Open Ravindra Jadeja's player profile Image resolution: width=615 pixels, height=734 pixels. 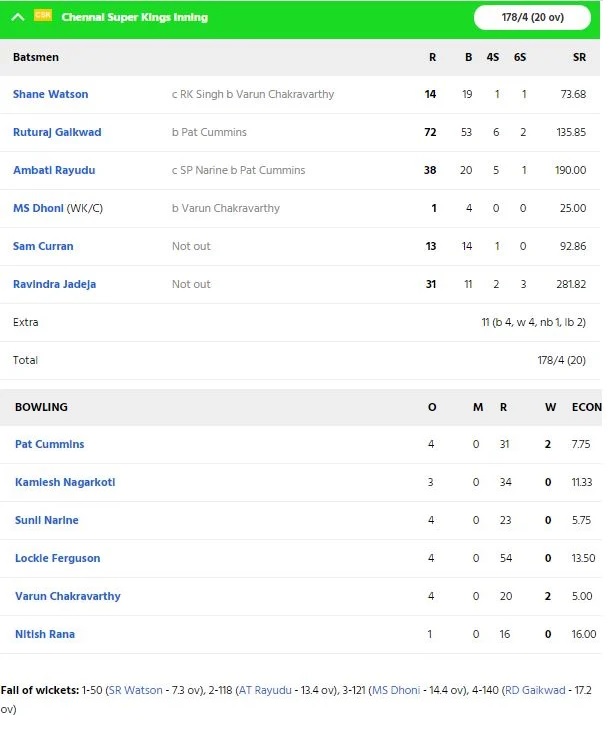(54, 284)
